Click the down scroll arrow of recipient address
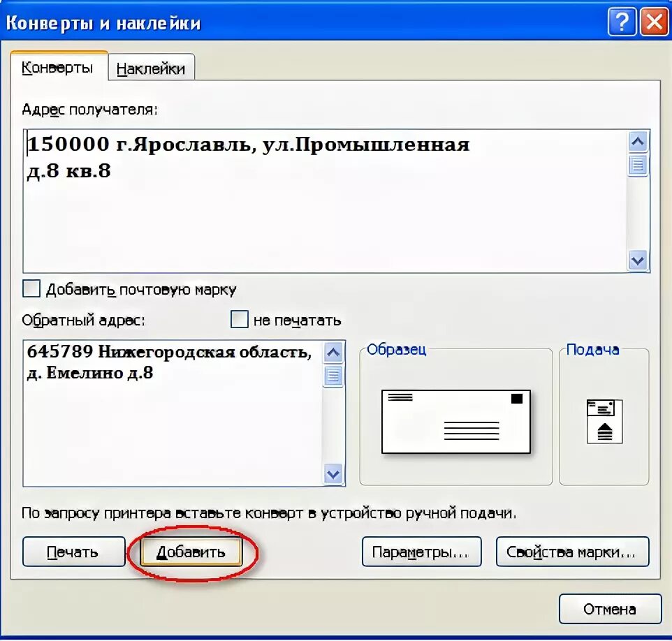 coord(636,260)
